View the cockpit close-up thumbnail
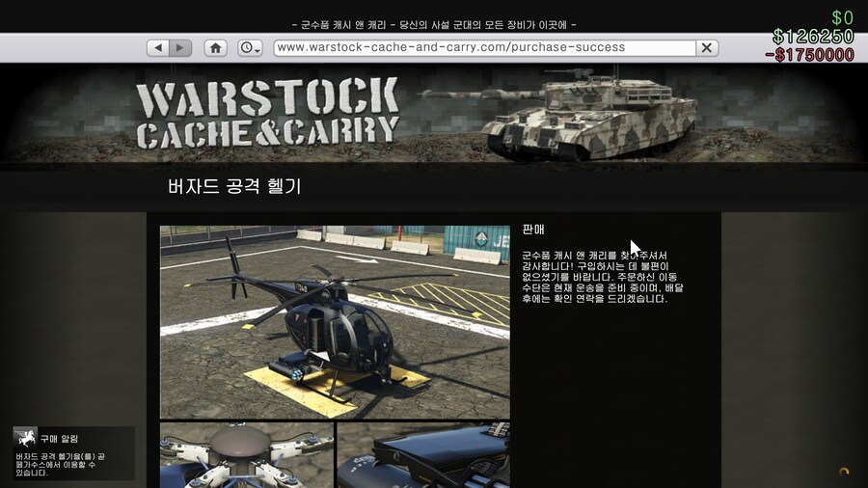The image size is (868, 488). click(422, 455)
